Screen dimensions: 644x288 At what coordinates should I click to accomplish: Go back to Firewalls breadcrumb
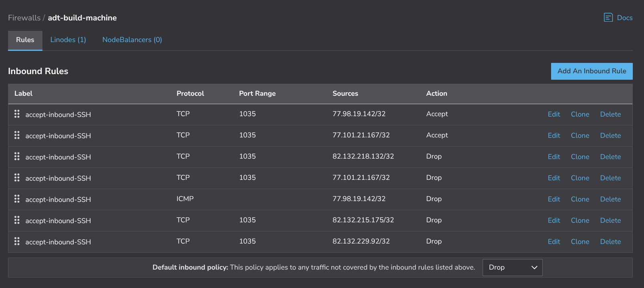click(x=24, y=18)
